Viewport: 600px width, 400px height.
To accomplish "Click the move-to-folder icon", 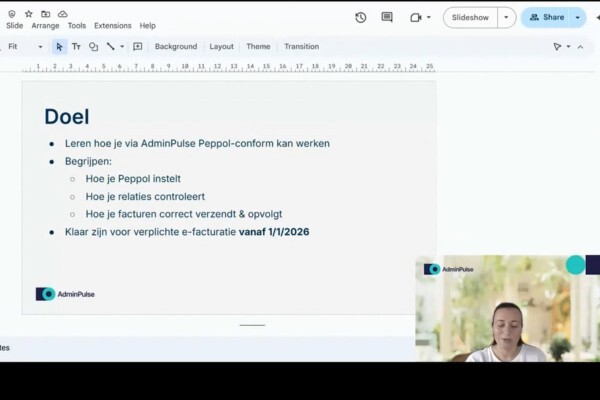I will (46, 14).
